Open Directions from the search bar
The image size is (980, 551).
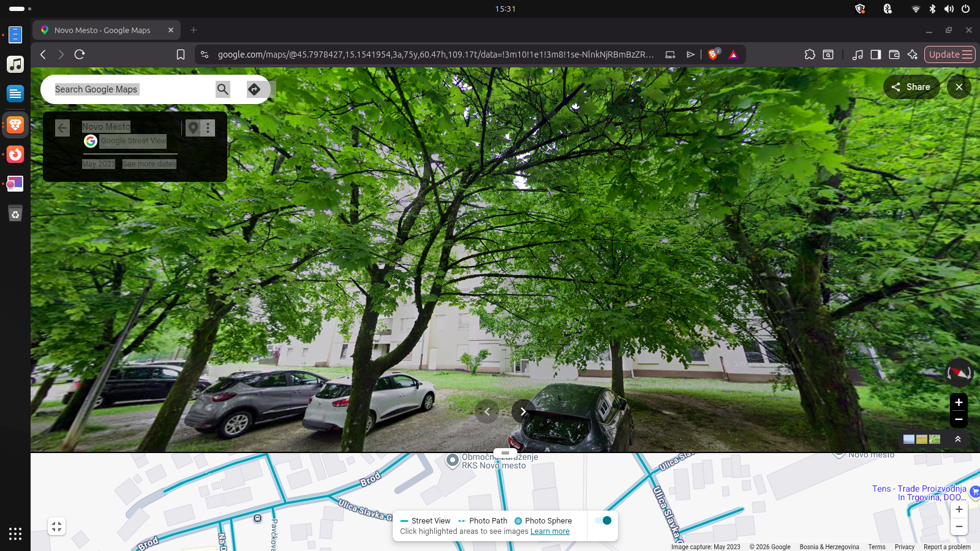254,89
